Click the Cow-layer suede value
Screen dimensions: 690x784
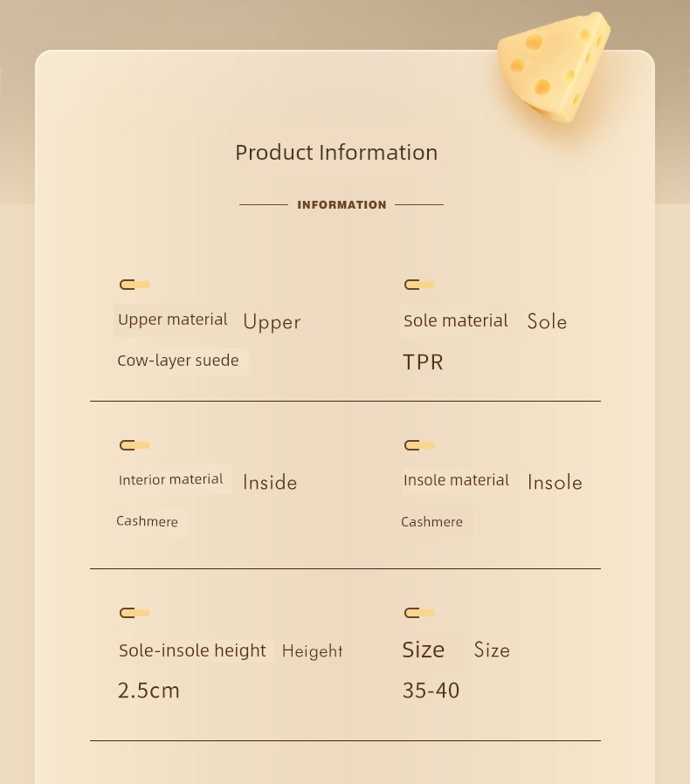coord(178,361)
